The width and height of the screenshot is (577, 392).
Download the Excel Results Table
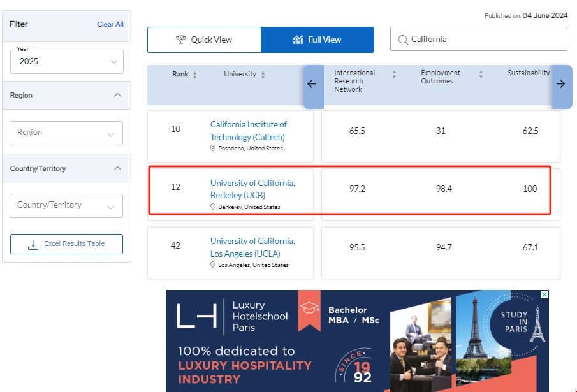click(x=67, y=243)
